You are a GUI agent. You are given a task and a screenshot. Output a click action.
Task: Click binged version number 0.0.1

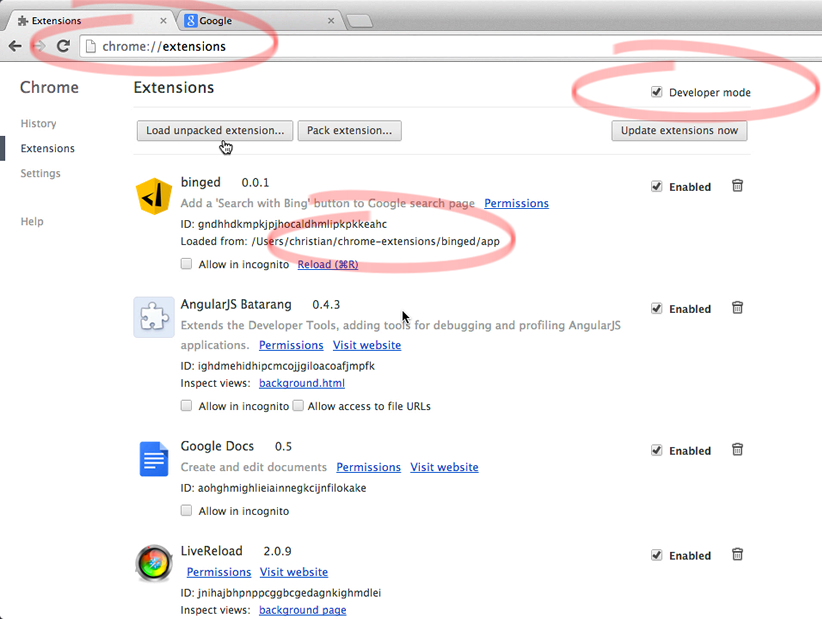(255, 182)
